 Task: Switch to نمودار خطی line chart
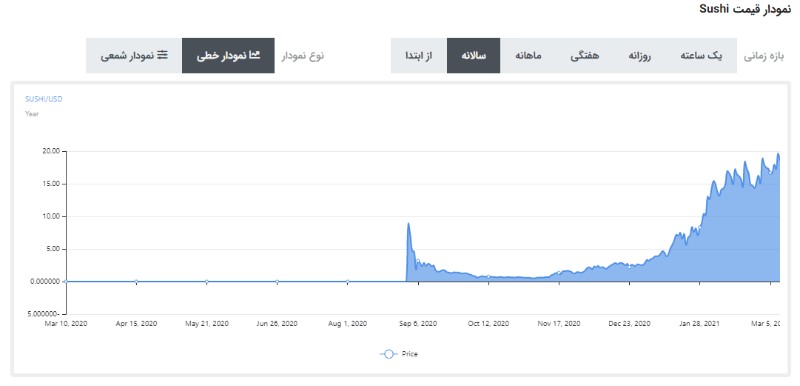[228, 56]
